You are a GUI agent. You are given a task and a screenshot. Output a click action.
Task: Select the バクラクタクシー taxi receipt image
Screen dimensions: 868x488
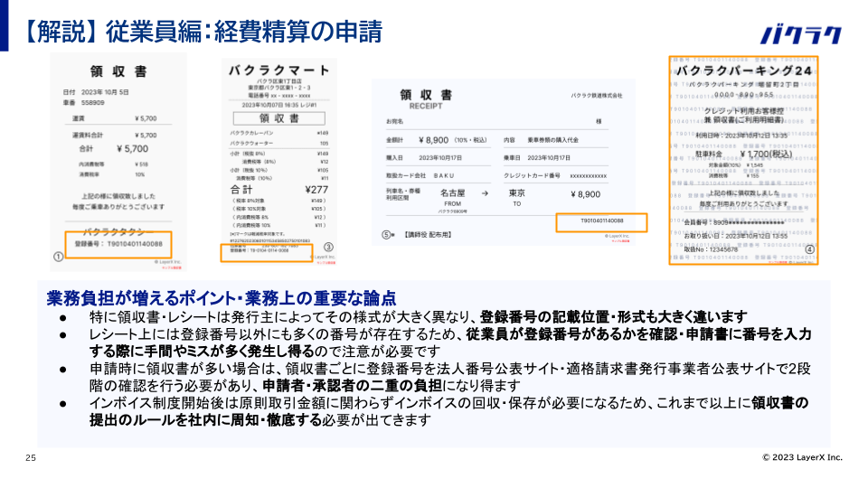[118, 162]
